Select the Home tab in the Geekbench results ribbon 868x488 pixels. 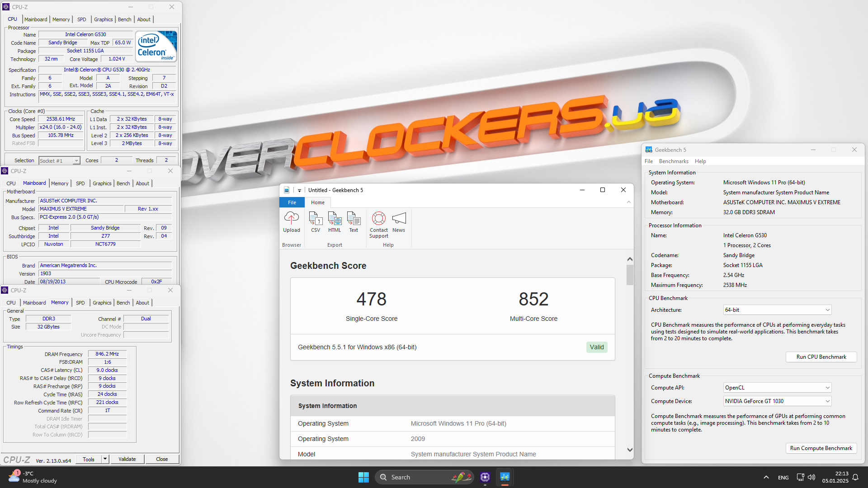pos(318,202)
